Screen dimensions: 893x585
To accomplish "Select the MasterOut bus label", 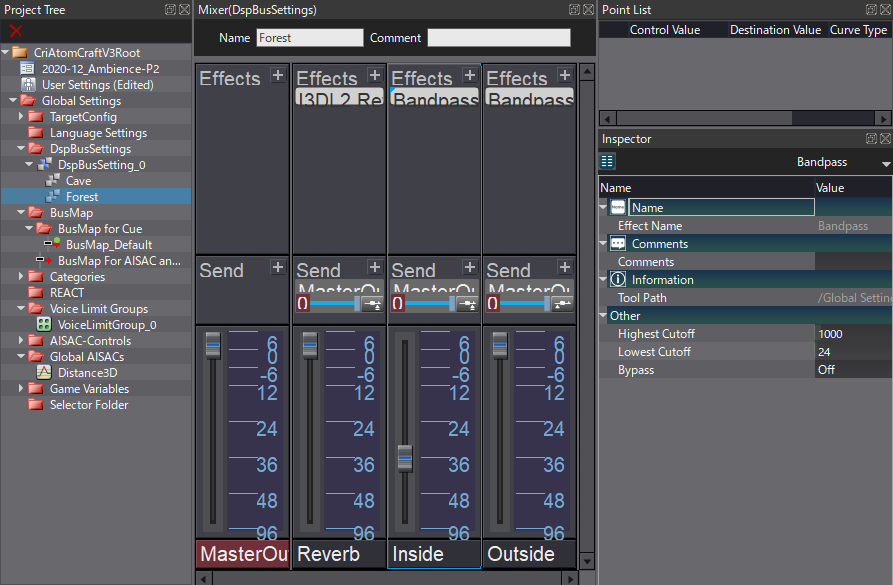I will pyautogui.click(x=243, y=554).
